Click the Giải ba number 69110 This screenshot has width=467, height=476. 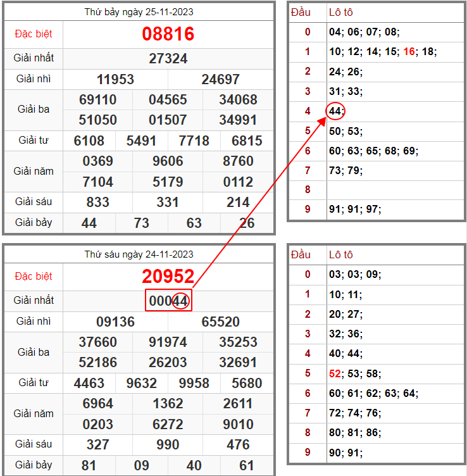[97, 100]
